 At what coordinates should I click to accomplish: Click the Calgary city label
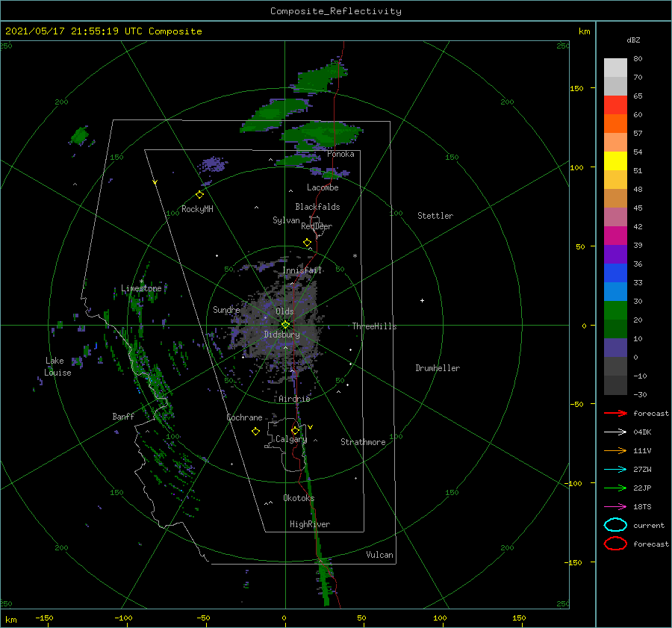pyautogui.click(x=291, y=439)
